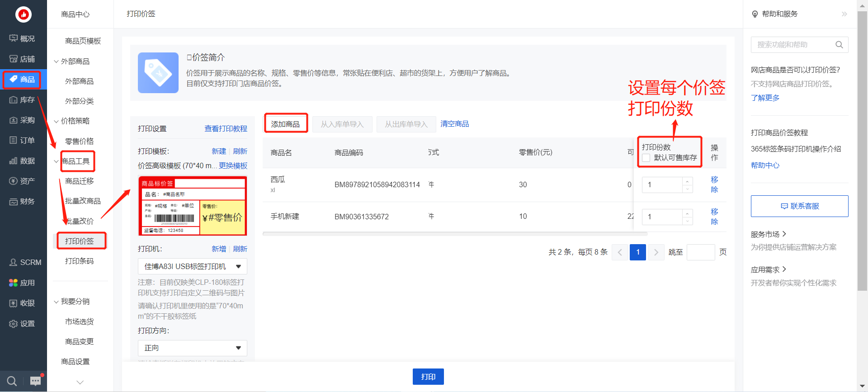The image size is (868, 392).
Task: Go to previous page arrow
Action: point(620,252)
